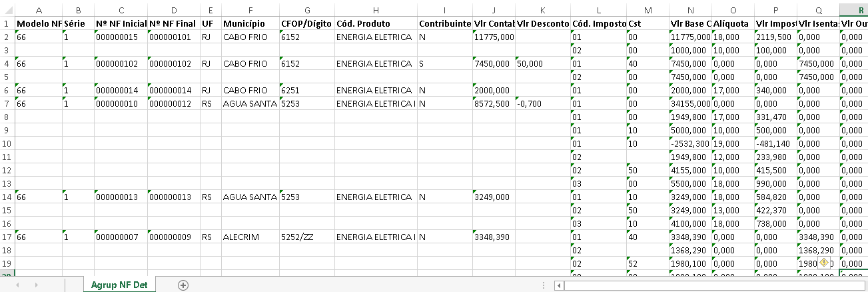Click the 'Série' header cell
868x292 pixels.
coord(79,23)
